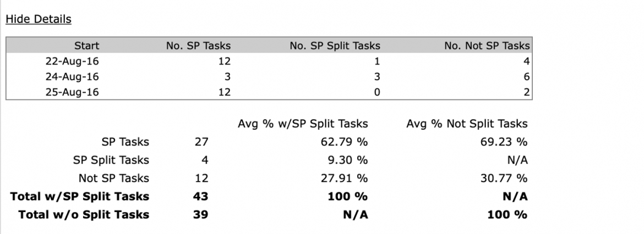
Task: Click the 9.30 % SP Split Tasks value
Action: 347,160
